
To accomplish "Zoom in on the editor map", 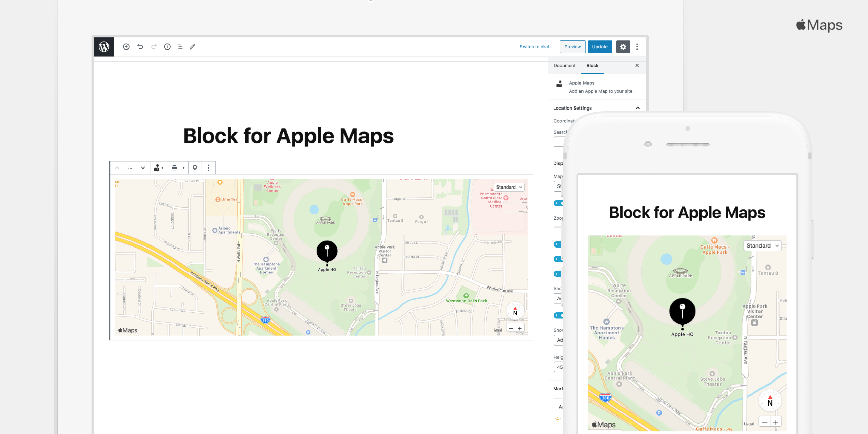I will (520, 328).
